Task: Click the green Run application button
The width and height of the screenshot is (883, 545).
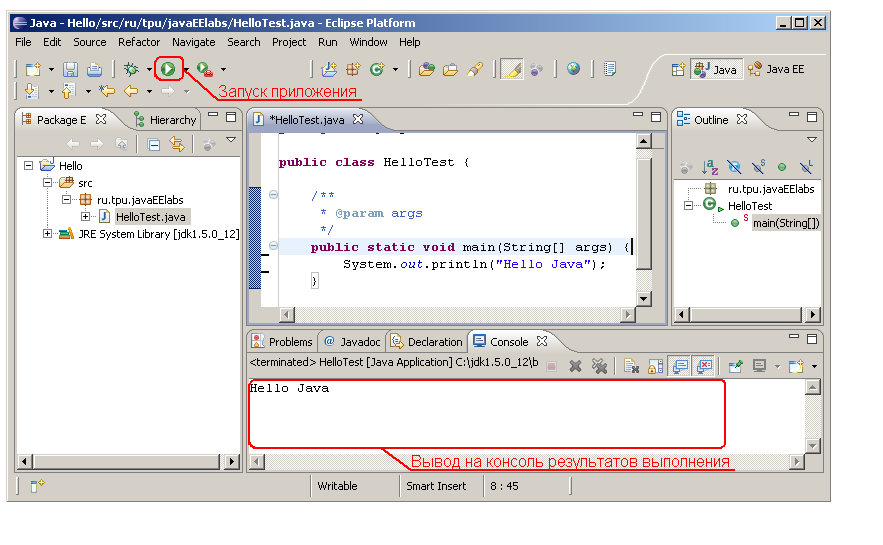Action: 168,69
